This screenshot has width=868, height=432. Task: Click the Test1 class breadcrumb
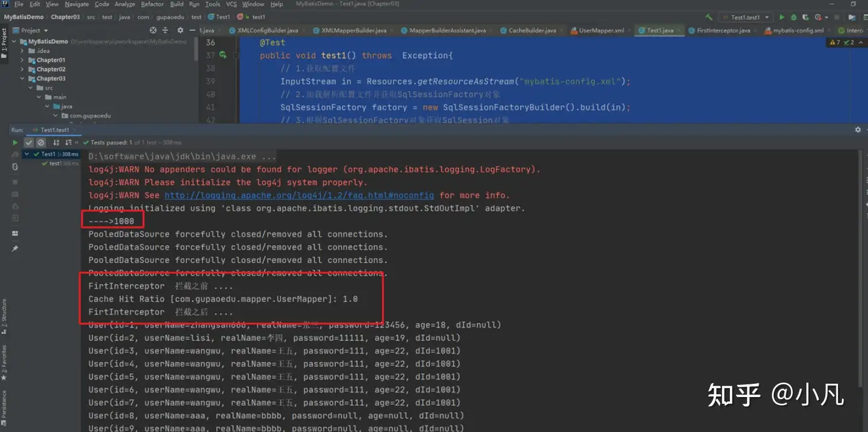(219, 17)
